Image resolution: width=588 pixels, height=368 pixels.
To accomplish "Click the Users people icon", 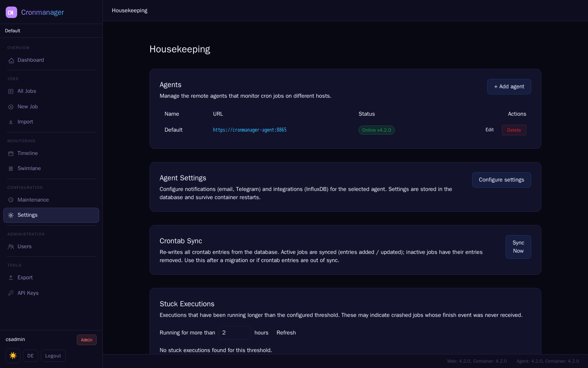I will coord(11,247).
